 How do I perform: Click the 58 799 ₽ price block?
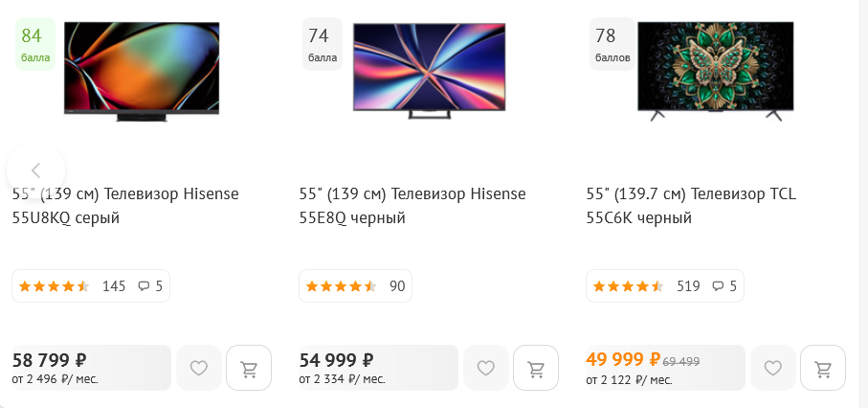click(91, 368)
